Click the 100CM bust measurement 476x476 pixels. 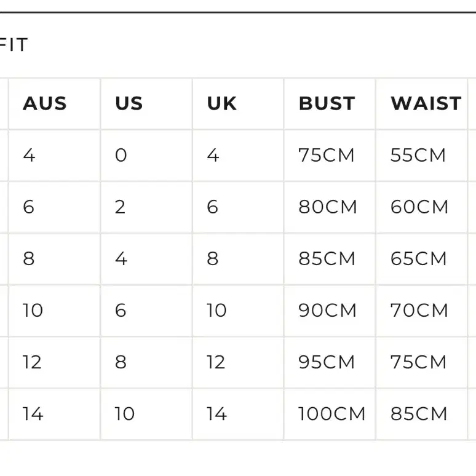[331, 414]
